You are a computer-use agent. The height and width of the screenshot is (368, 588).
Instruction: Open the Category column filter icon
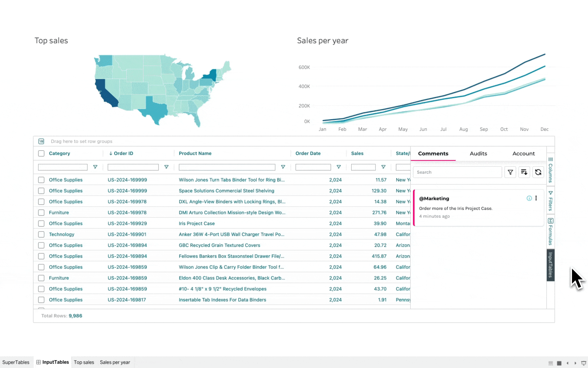(95, 167)
